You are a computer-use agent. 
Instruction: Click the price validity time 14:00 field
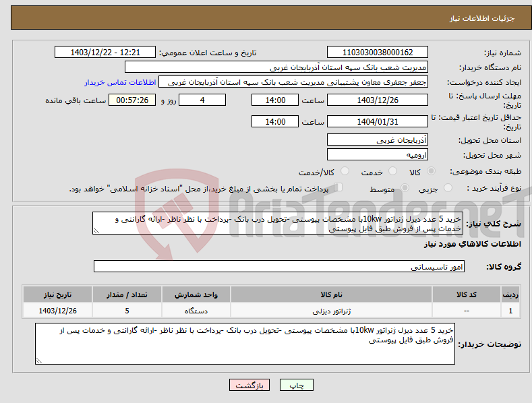275,121
